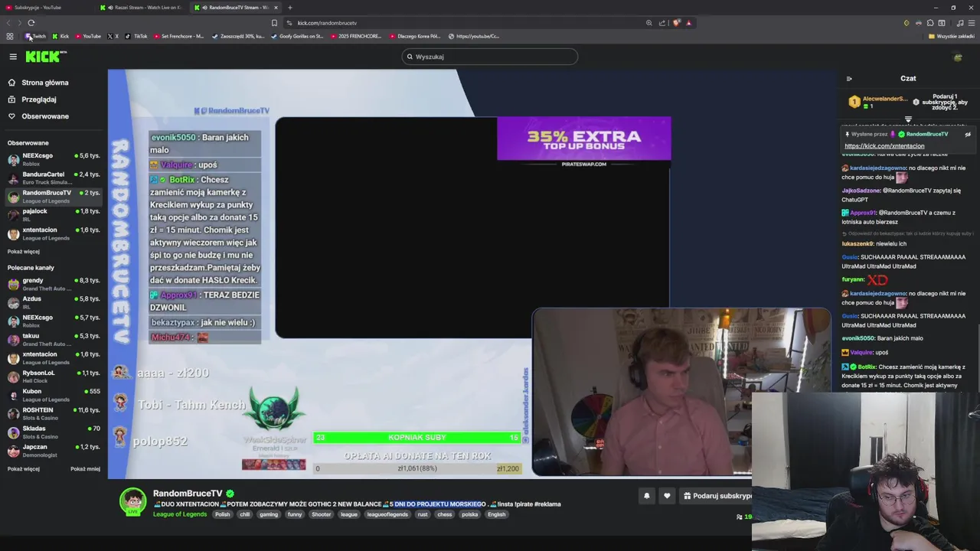Click Podaruj subskrypcje gift button

pyautogui.click(x=717, y=496)
